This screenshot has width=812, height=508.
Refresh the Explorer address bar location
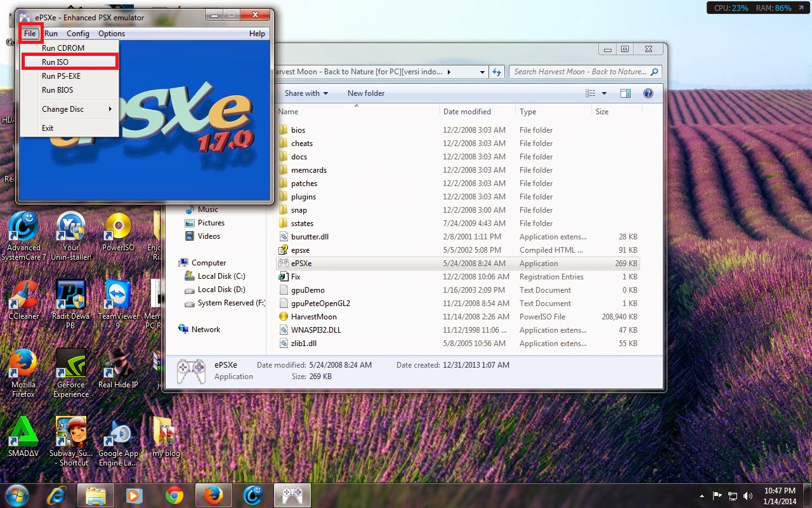pyautogui.click(x=497, y=72)
